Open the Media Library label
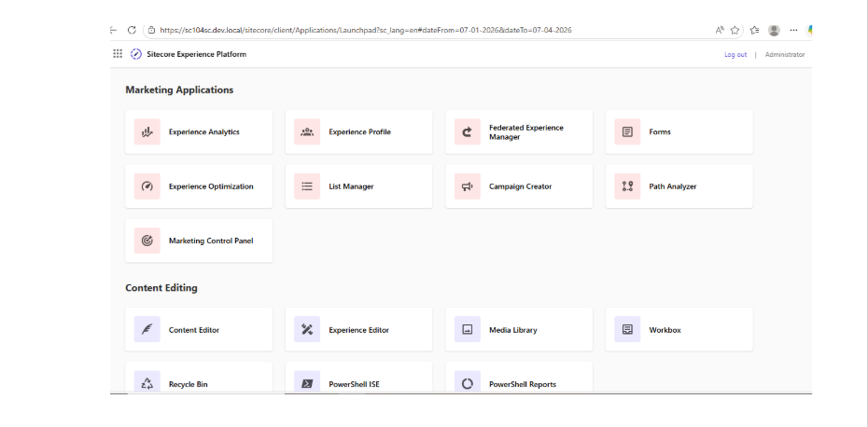Image resolution: width=868 pixels, height=427 pixels. 512,330
